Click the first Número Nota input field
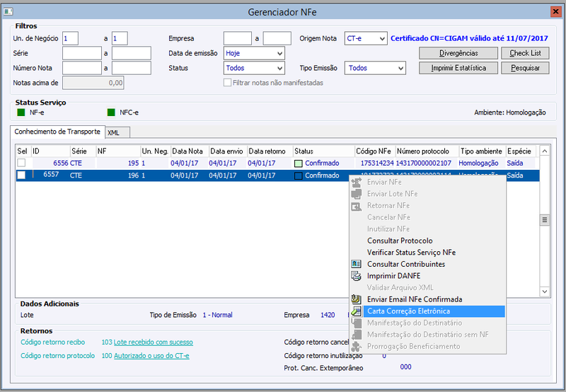This screenshot has height=392, width=566. click(x=82, y=68)
